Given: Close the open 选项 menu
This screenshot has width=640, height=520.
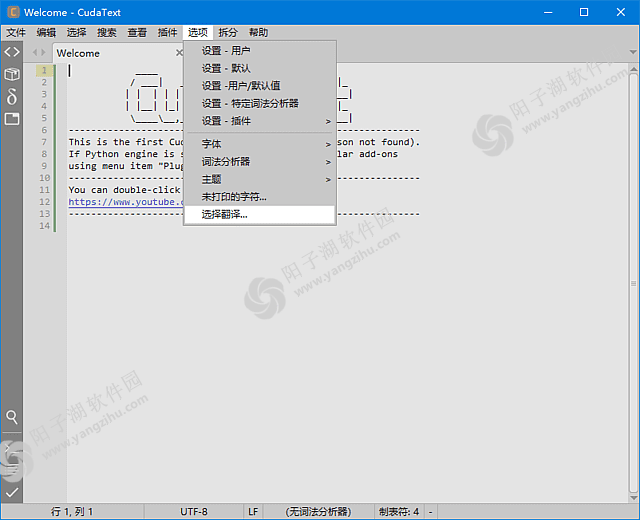Looking at the screenshot, I should click(x=198, y=32).
